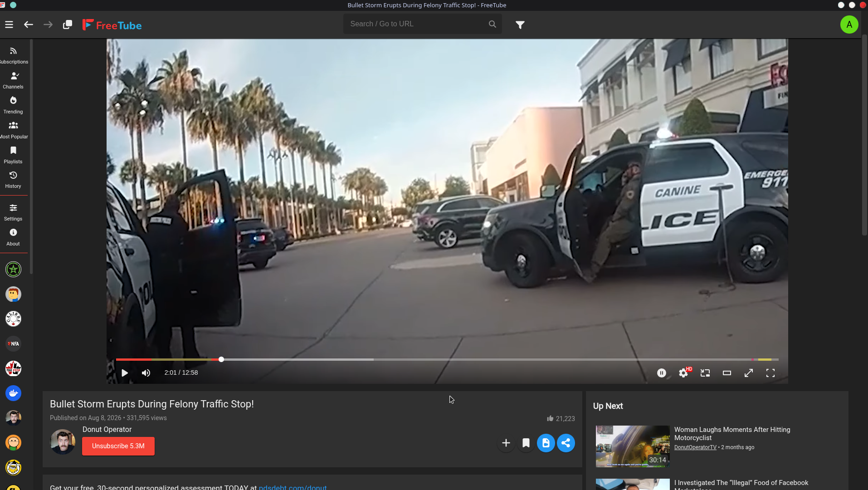This screenshot has width=868, height=490.
Task: Open the Illegal Food of Facebook video
Action: click(x=741, y=484)
